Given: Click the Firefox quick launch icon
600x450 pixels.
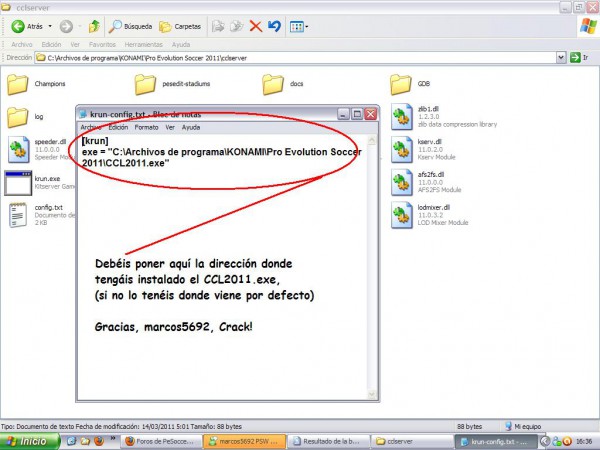Looking at the screenshot, I should coord(99,441).
